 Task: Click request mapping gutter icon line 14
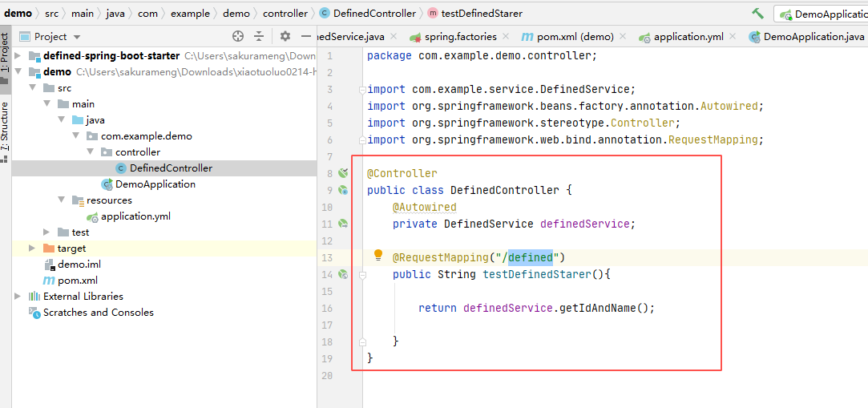click(x=343, y=274)
